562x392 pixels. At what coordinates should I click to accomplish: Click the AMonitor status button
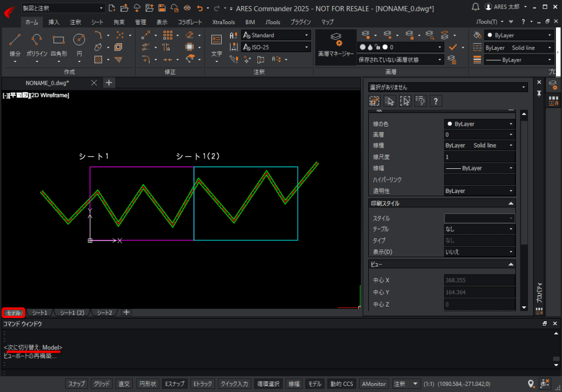coord(374,384)
